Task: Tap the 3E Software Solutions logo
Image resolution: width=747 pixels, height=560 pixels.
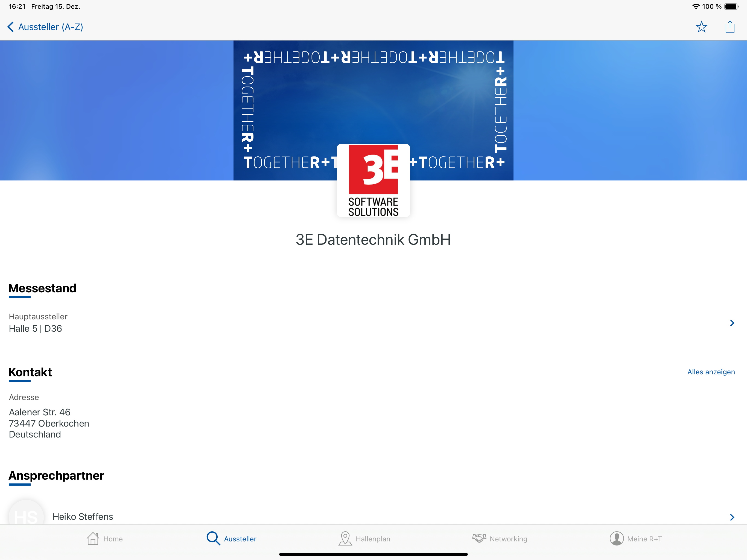Action: click(x=373, y=180)
